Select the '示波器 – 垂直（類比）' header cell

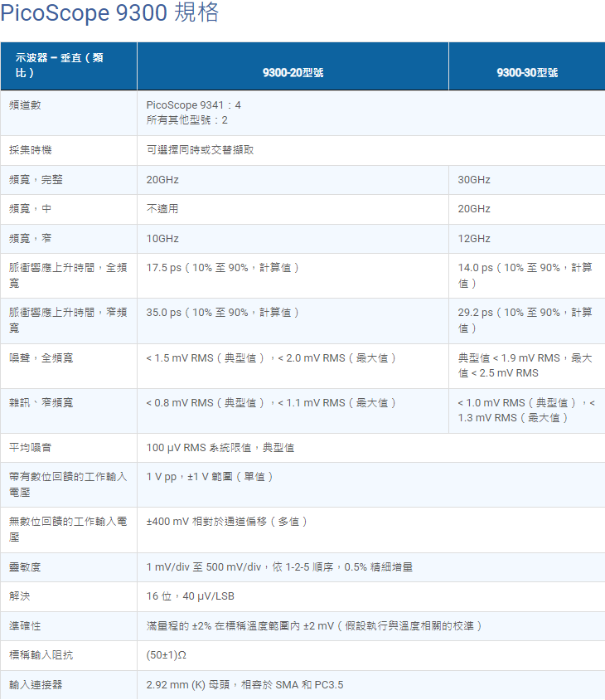click(x=69, y=66)
